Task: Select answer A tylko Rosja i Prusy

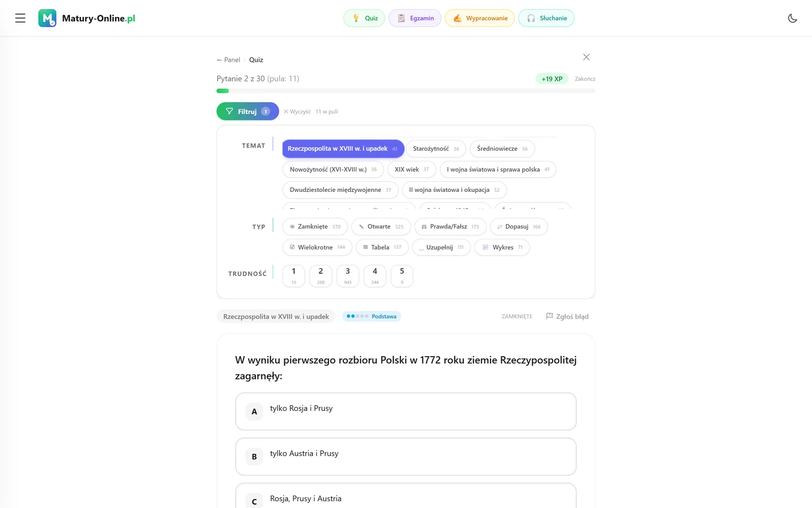Action: pos(406,411)
